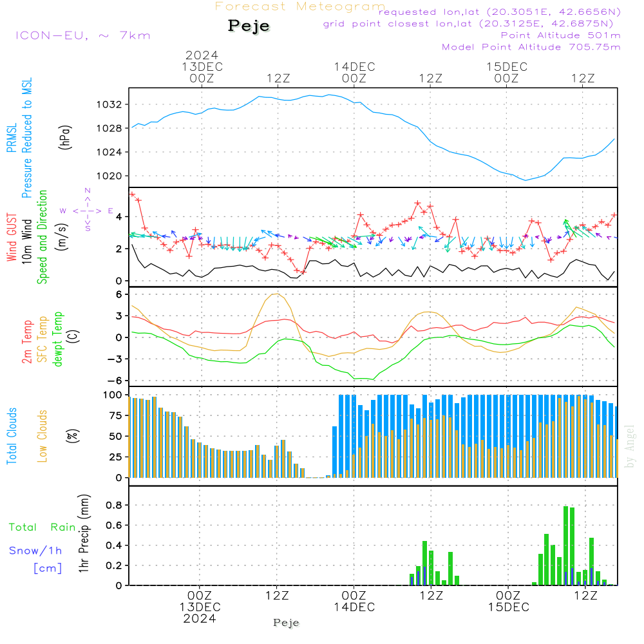Click the top-axis '2024 13DEC 00Z' label
The image size is (644, 644).
(x=202, y=66)
